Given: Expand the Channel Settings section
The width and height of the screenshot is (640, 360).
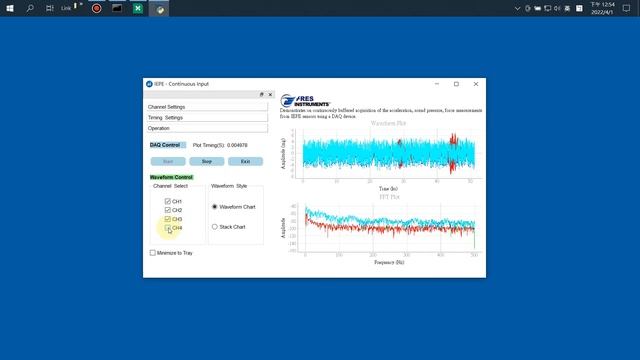Looking at the screenshot, I should 207,107.
